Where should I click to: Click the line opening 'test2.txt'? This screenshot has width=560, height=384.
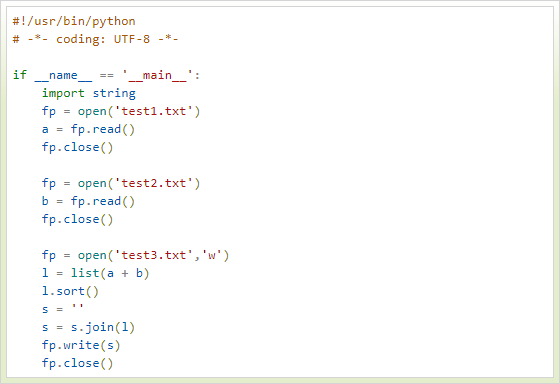(x=121, y=183)
